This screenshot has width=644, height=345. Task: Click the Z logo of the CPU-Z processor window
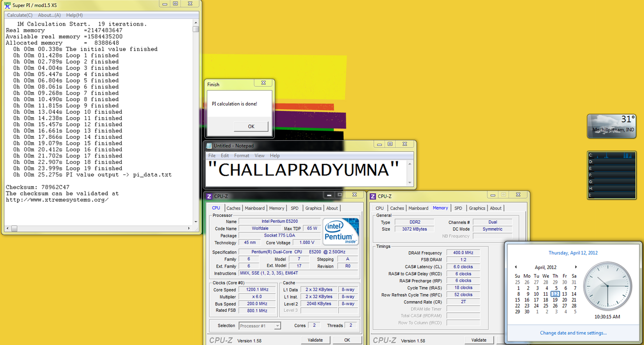click(209, 196)
